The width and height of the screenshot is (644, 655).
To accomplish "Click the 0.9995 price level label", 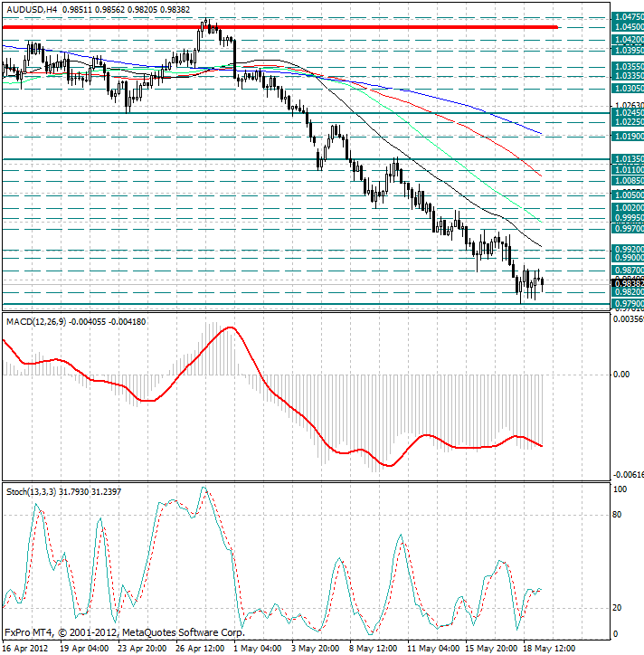I will click(x=628, y=218).
